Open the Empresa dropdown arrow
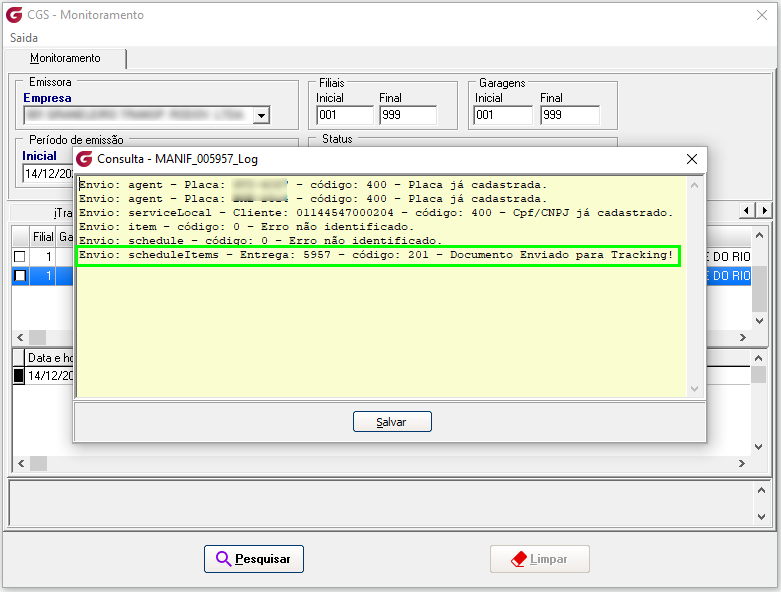The height and width of the screenshot is (592, 781). pos(261,116)
